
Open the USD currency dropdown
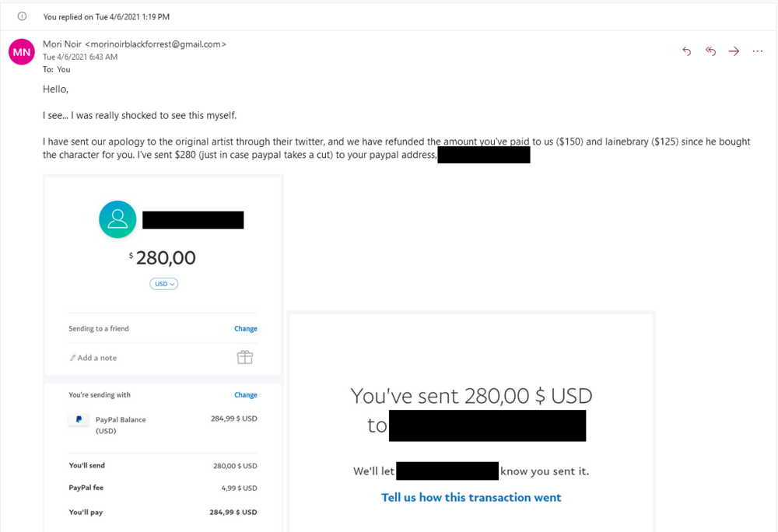tap(163, 284)
